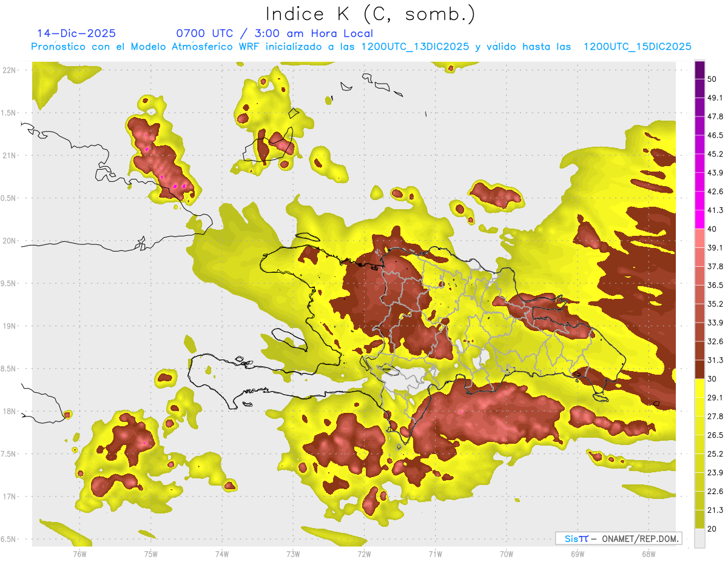Viewport: 728px width, 562px height.
Task: Click the colorbar value '20'
Action: click(x=713, y=529)
